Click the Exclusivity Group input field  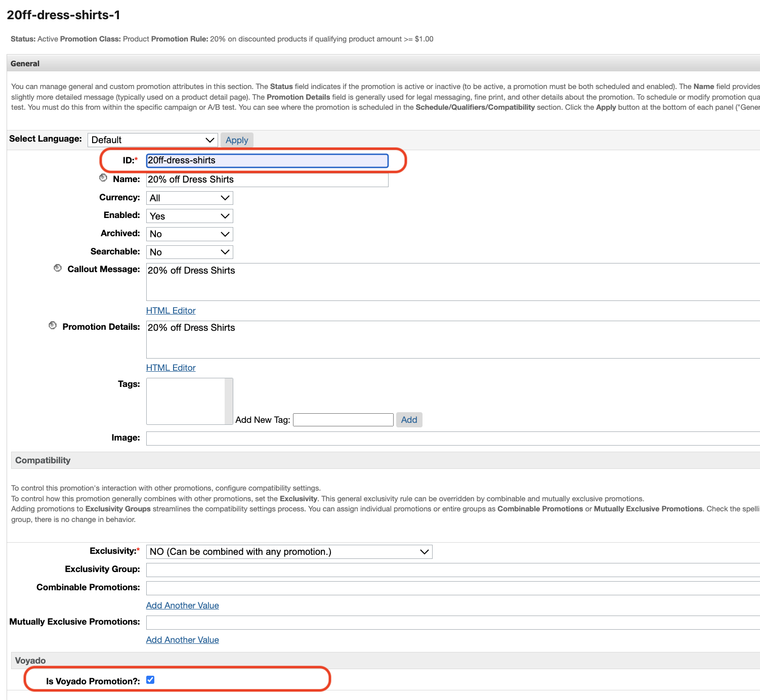453,570
